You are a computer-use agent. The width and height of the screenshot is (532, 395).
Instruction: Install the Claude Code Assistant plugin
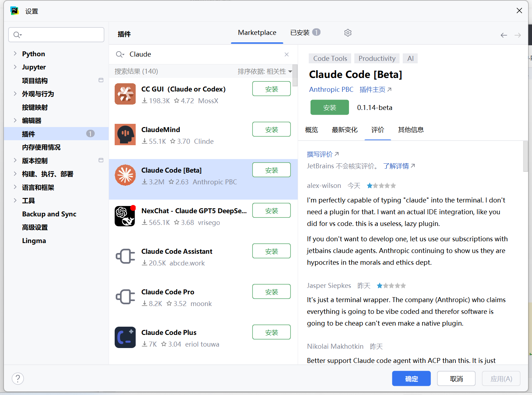(x=271, y=251)
